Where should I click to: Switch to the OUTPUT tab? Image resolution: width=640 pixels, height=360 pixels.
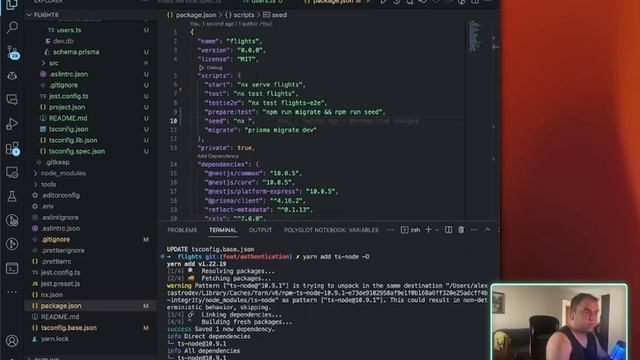260,230
